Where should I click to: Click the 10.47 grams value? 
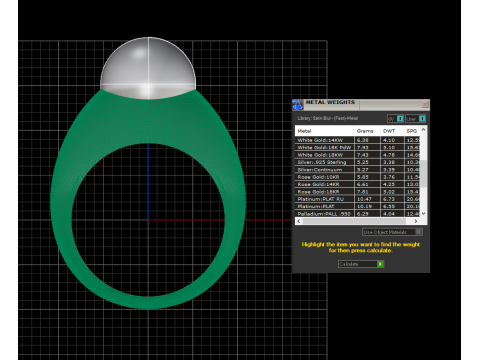coord(364,199)
